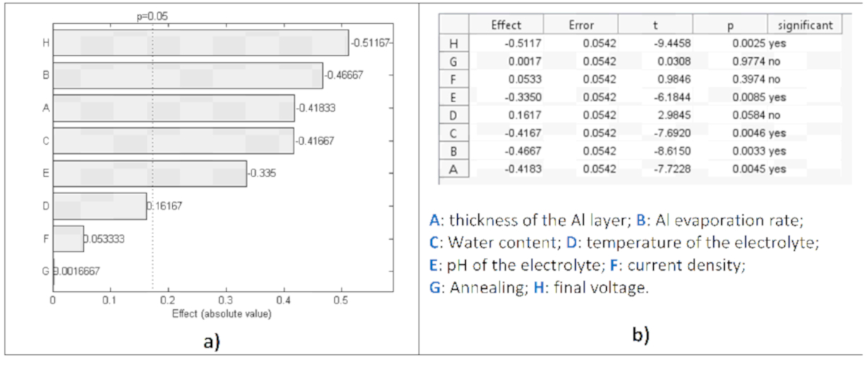
Task: Select row G header in table
Action: [x=454, y=62]
